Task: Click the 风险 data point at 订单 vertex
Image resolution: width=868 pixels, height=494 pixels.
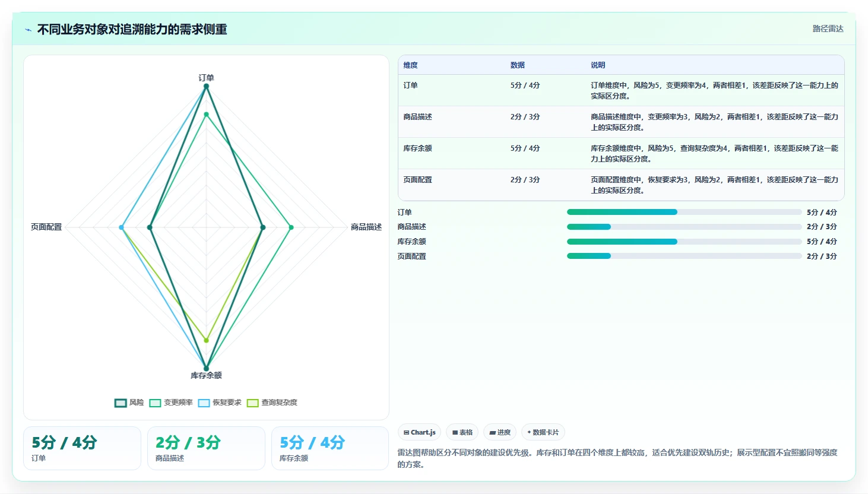Action: tap(206, 86)
